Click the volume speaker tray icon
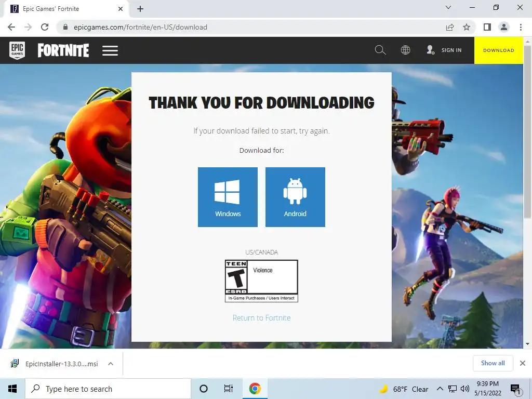 (x=465, y=389)
